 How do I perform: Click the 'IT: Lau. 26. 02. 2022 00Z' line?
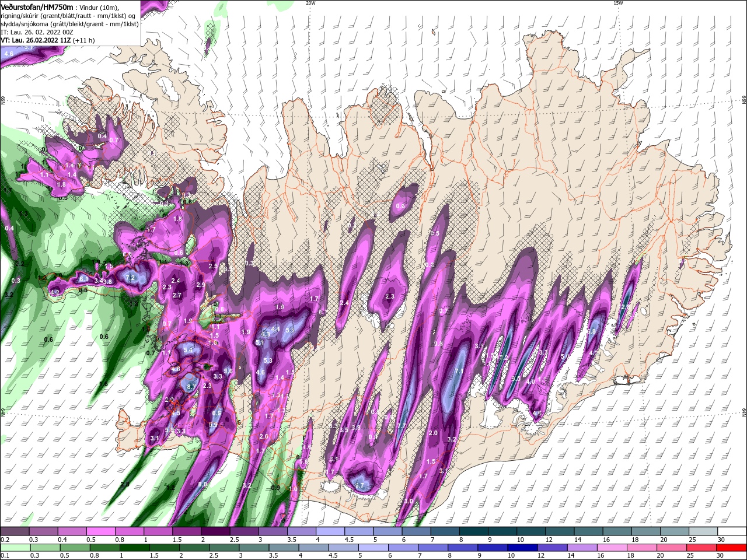(36, 32)
